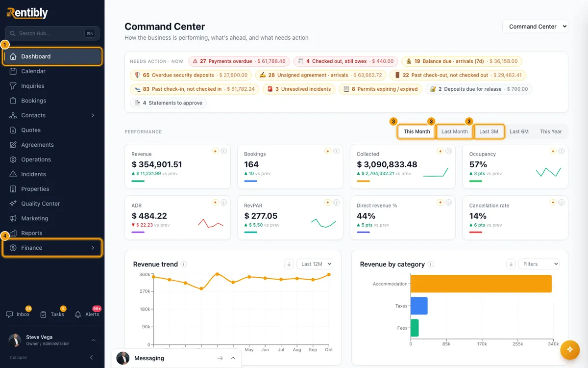This screenshot has width=588, height=368.
Task: Click the Revenue card info icon
Action: coord(223,151)
